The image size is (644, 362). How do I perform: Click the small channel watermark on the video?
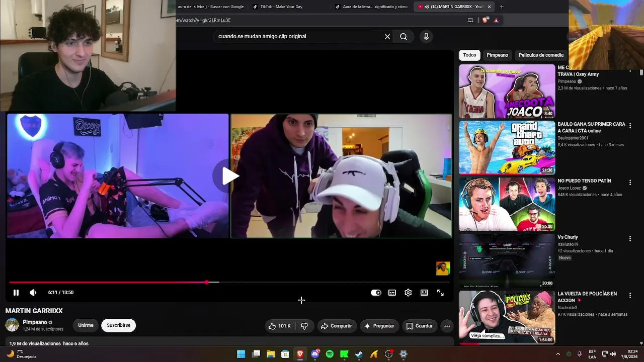tap(443, 268)
